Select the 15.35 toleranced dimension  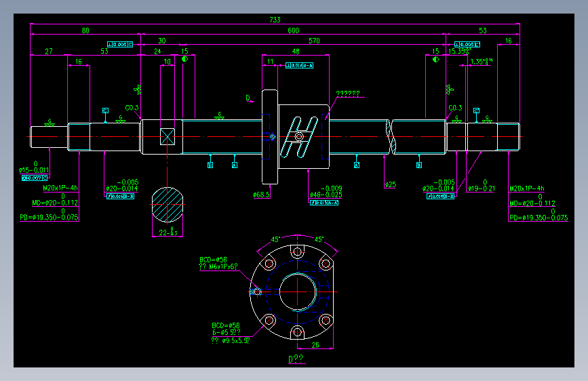459,51
